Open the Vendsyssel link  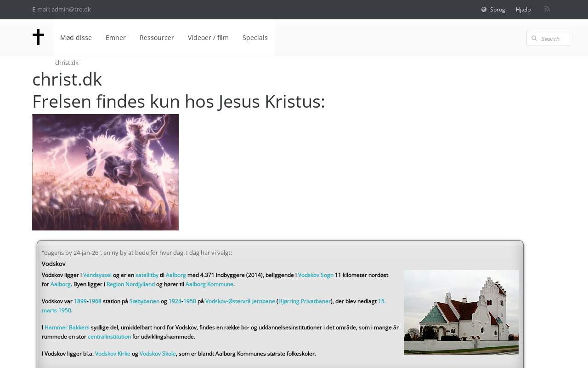(97, 275)
